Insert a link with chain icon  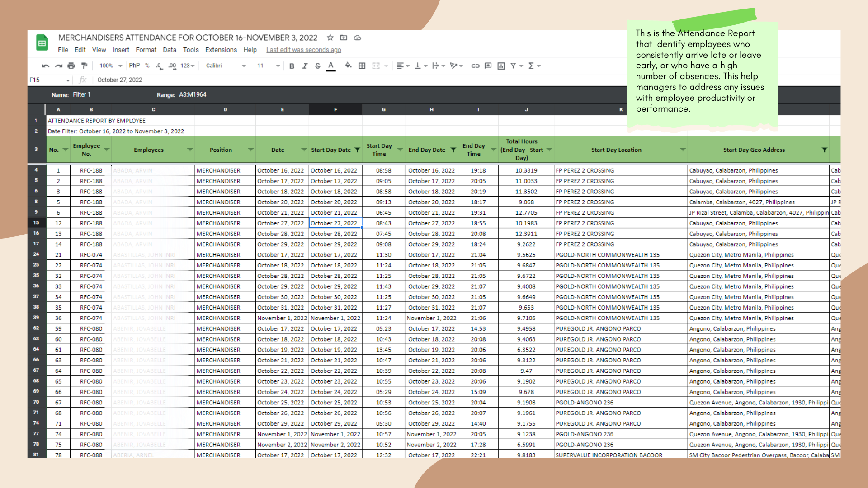tap(475, 66)
